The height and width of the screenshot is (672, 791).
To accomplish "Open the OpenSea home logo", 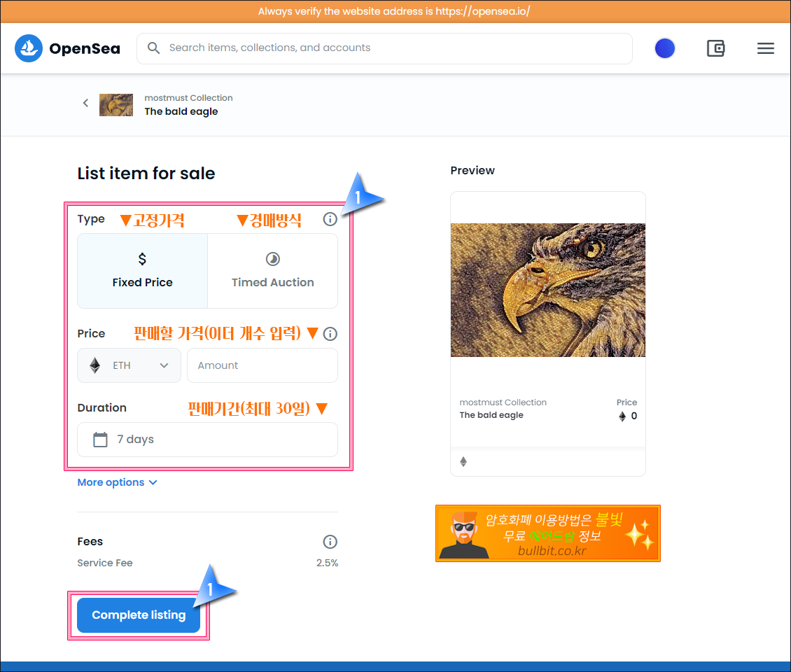I will pyautogui.click(x=68, y=48).
